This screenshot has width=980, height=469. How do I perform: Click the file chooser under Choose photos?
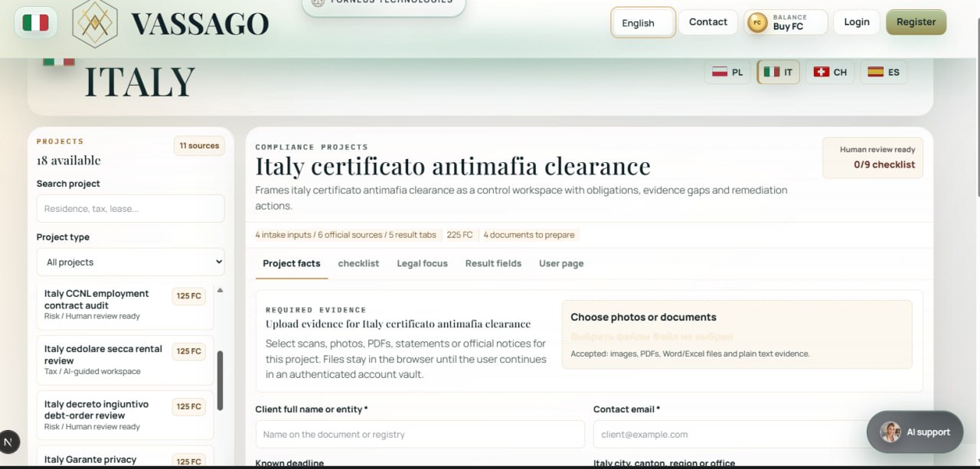point(652,337)
